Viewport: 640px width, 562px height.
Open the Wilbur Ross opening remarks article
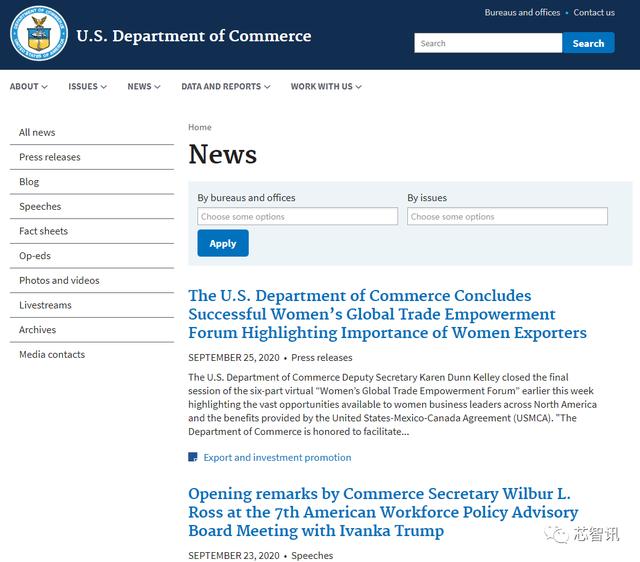(383, 512)
